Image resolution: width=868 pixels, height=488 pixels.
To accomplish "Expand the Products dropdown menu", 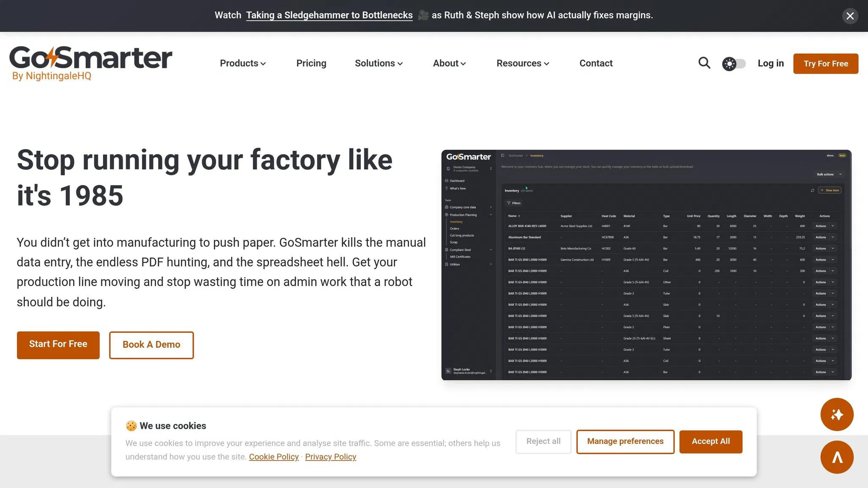I will pyautogui.click(x=242, y=63).
